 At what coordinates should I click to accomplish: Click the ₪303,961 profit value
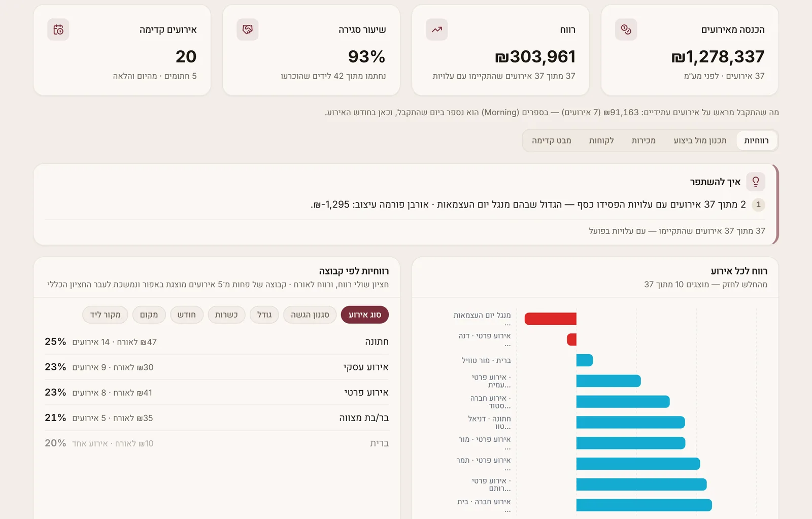coord(535,56)
